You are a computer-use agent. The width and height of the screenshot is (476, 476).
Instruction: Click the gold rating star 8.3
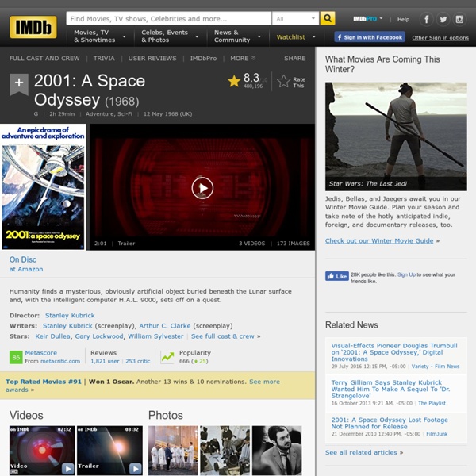pos(234,81)
